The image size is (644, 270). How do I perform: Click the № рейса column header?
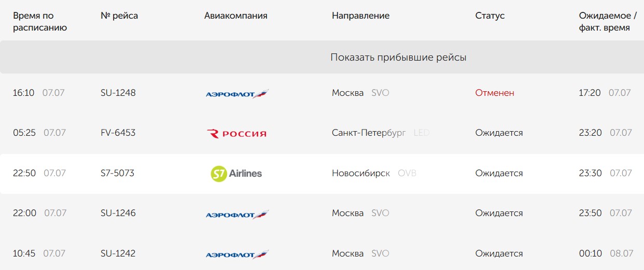(119, 16)
